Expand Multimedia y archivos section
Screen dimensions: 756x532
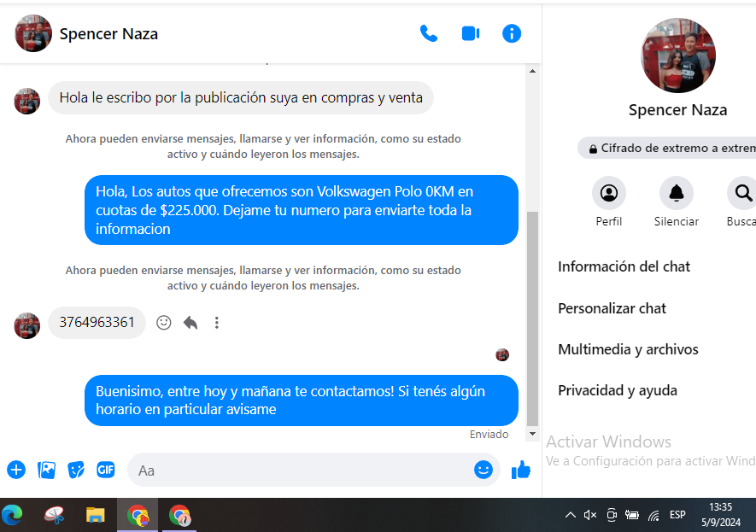pyautogui.click(x=628, y=349)
